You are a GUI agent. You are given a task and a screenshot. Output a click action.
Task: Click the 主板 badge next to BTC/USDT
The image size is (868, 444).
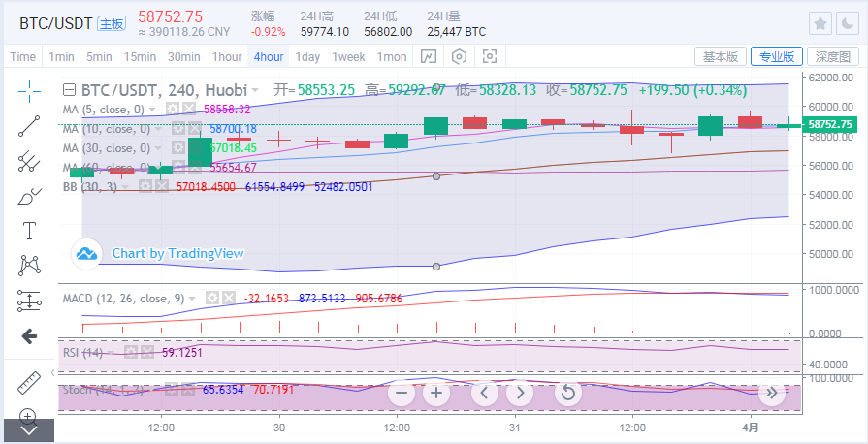click(x=112, y=23)
